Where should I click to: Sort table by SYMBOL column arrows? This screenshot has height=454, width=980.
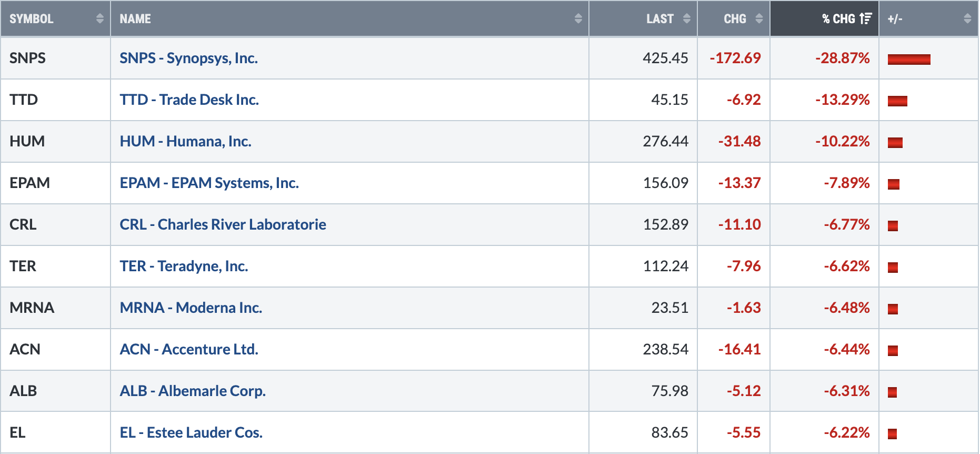point(100,19)
